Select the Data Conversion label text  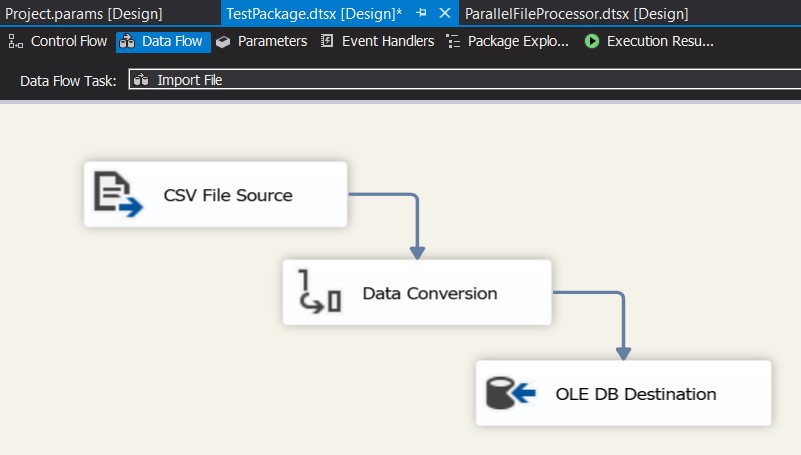(x=429, y=293)
